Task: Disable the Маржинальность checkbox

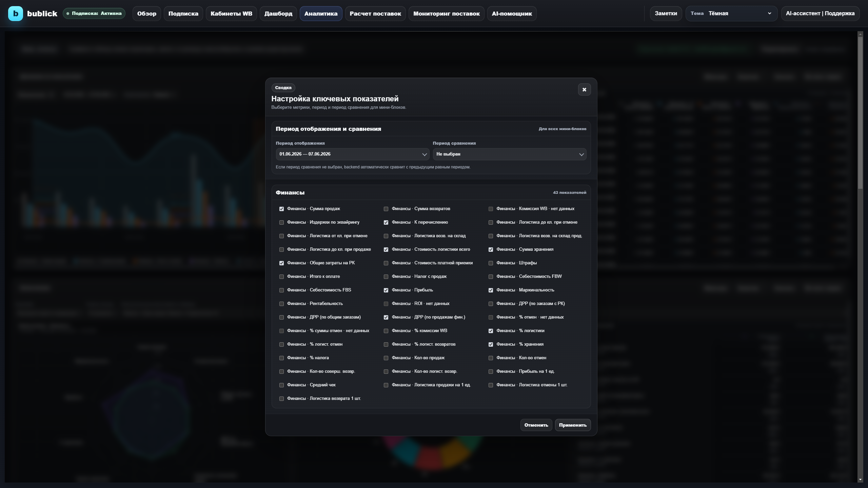Action: tap(491, 290)
